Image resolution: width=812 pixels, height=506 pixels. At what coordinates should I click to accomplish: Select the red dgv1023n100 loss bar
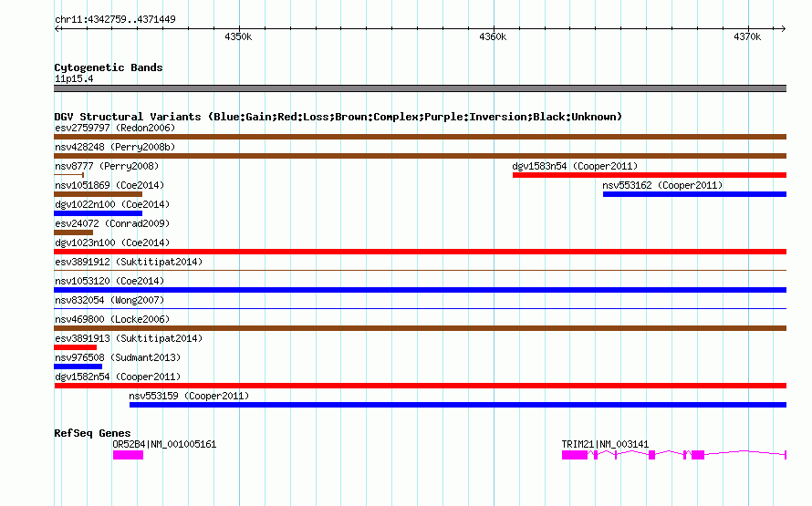pyautogui.click(x=420, y=252)
